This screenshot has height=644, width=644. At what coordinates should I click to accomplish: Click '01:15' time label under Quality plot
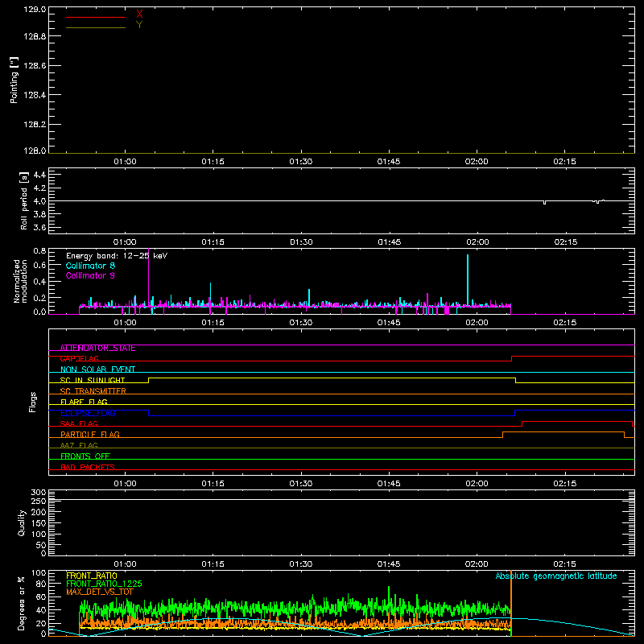(x=213, y=564)
